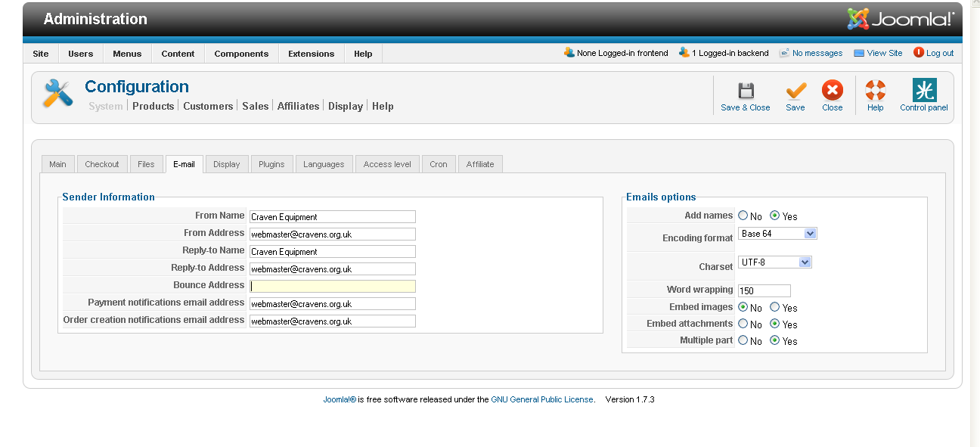Image resolution: width=980 pixels, height=447 pixels.
Task: Click the messages envelope icon
Action: (785, 53)
